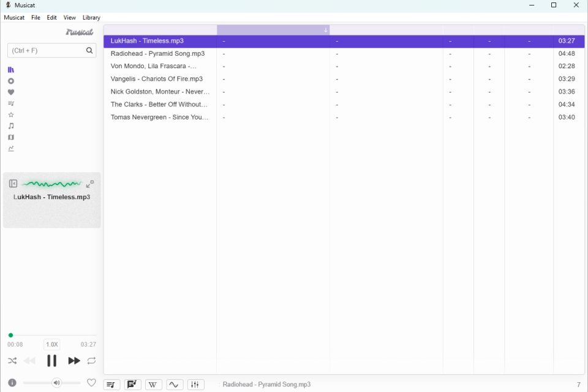Open the favorites heart icon in the sidebar

(11, 92)
